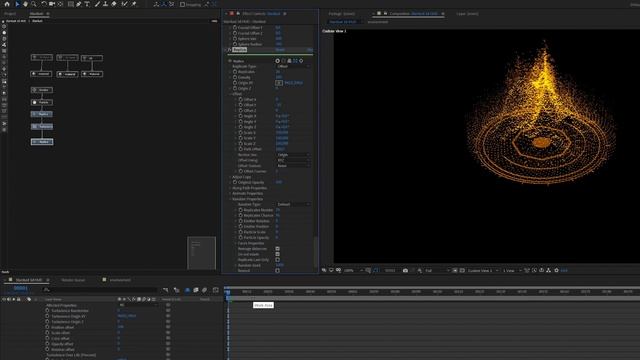This screenshot has height=360, width=640.
Task: Toggle the Rewind checkbox below Random Seed
Action: 278,270
